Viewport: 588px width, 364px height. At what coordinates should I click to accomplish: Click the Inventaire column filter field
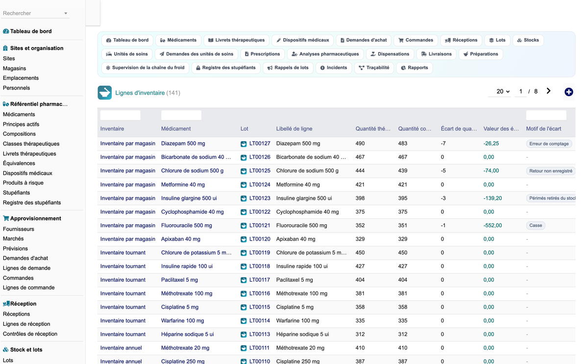(x=121, y=115)
